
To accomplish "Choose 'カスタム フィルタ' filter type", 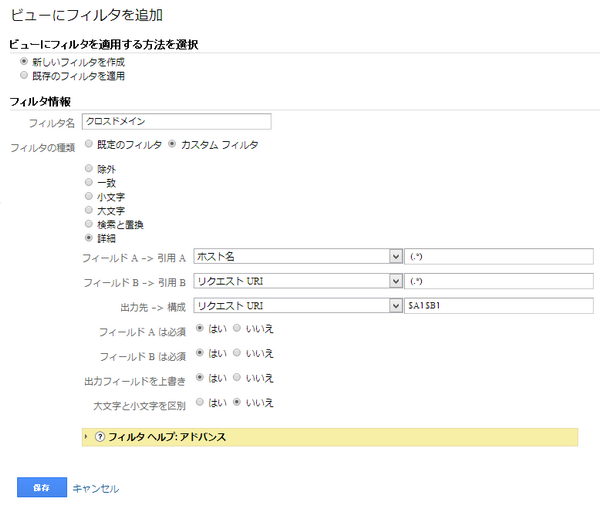I will (172, 144).
